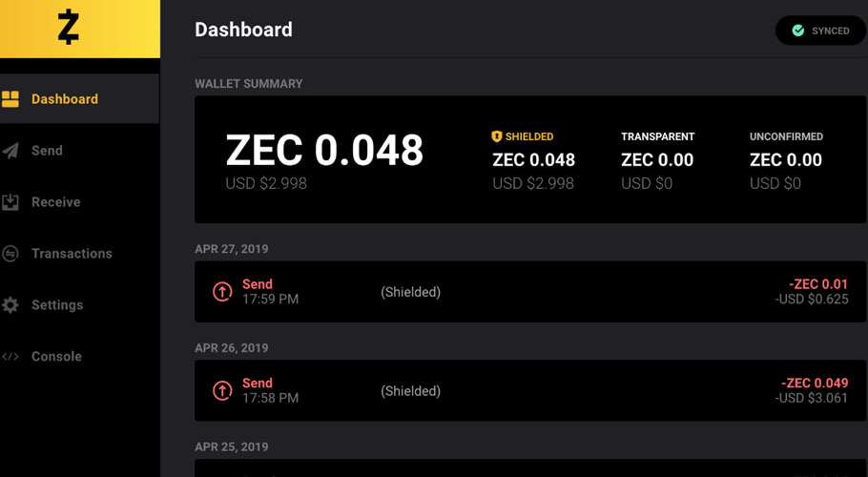Open the -ZEC 0.01 send transaction row

(x=530, y=292)
